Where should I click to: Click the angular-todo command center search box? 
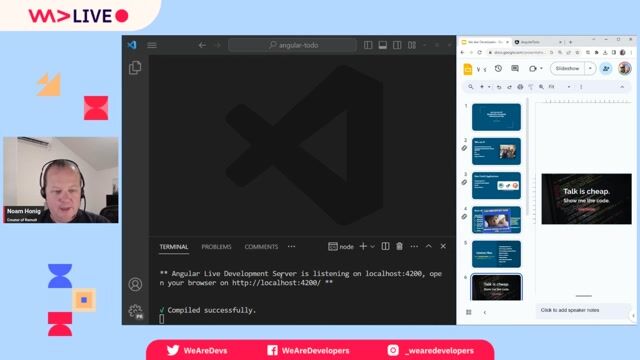292,45
